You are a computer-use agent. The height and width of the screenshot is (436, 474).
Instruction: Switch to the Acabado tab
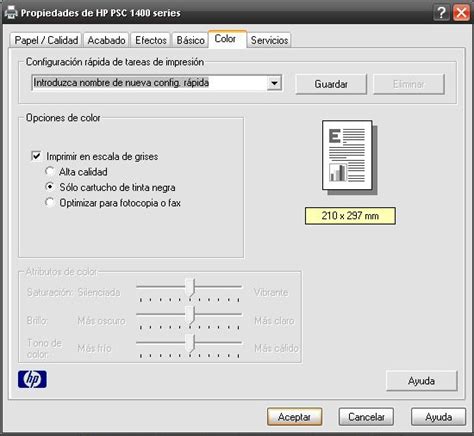pos(106,40)
